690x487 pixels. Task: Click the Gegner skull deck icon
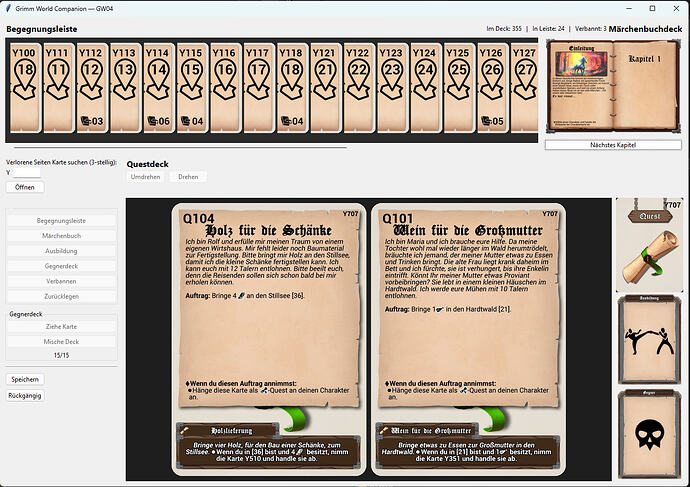coord(650,434)
